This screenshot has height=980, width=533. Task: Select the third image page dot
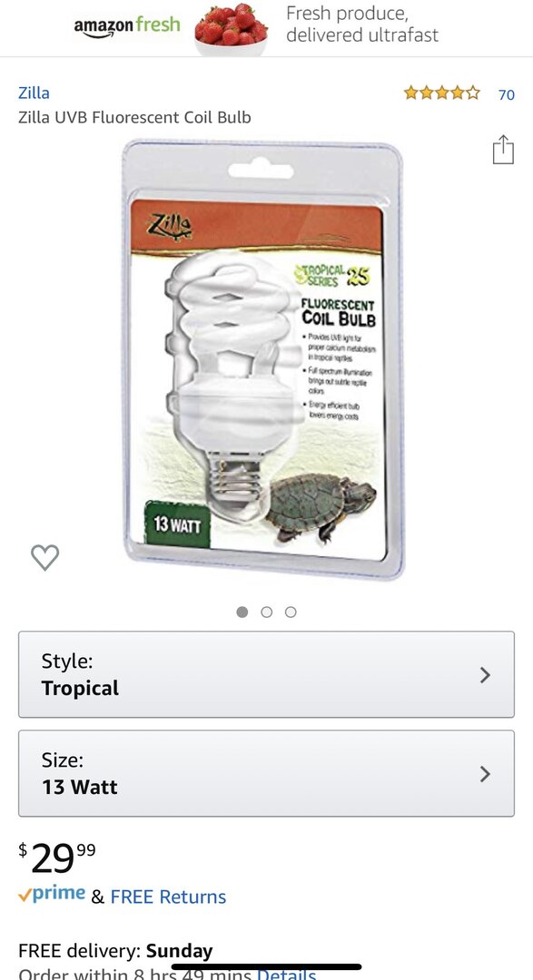click(291, 612)
